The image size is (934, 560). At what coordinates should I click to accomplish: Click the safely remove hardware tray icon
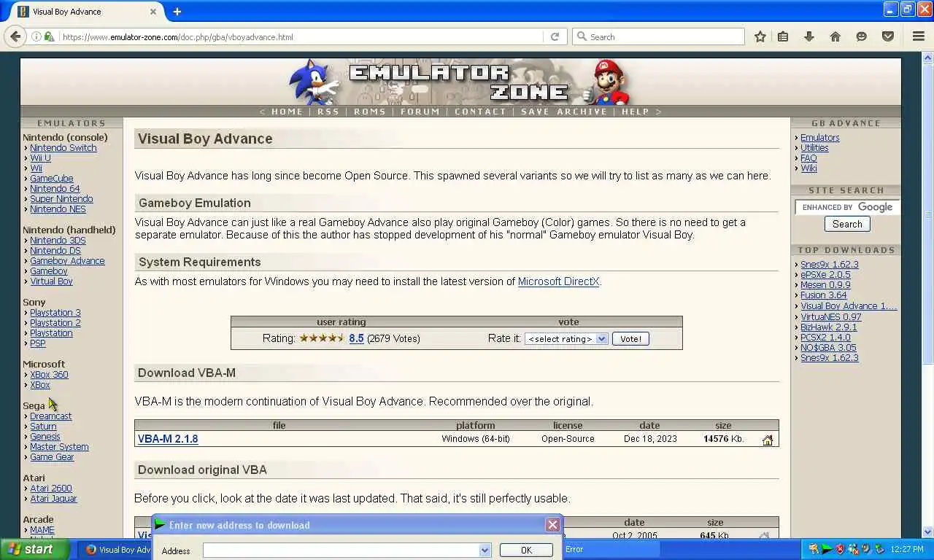879,549
